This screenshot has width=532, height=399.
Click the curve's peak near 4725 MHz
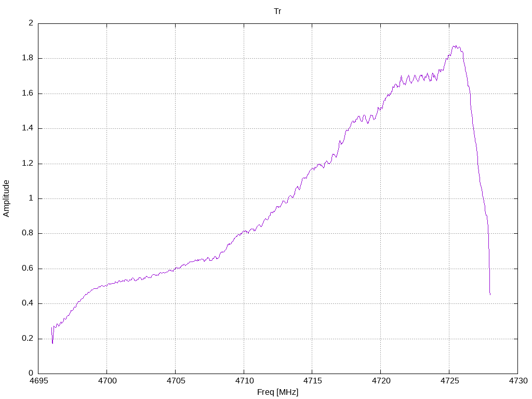[455, 46]
